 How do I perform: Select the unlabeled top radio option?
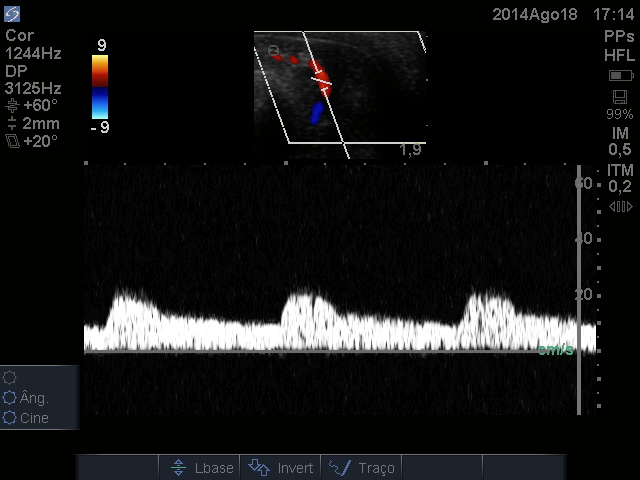click(10, 378)
